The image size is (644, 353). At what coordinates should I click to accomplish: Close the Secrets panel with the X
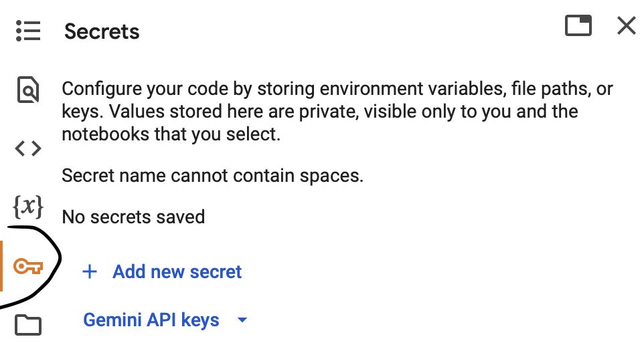[627, 26]
